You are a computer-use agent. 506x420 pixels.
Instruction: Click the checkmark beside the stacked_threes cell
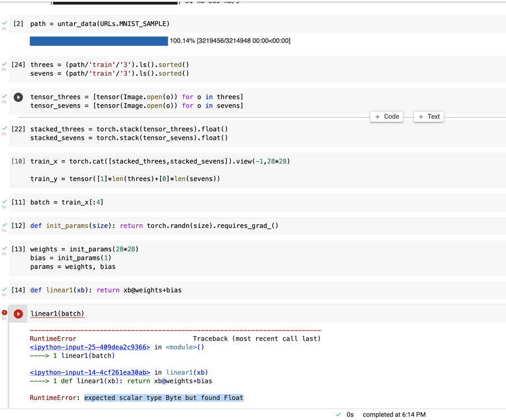4,128
